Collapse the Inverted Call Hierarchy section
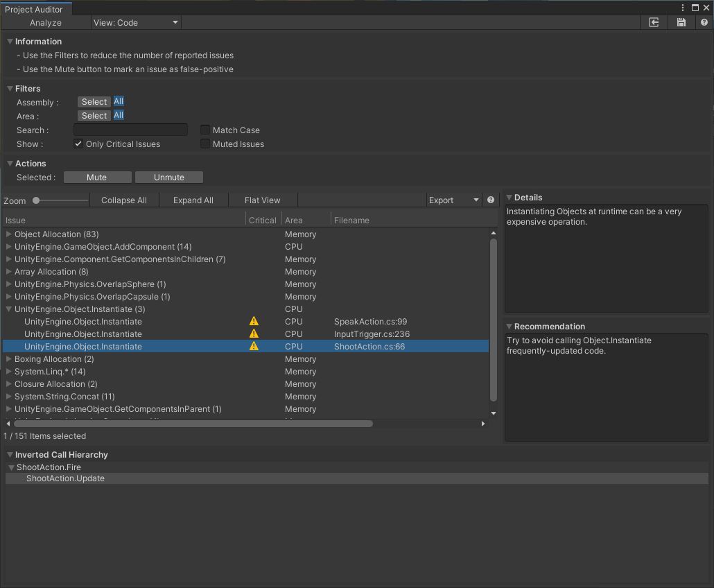714x588 pixels. [10, 455]
